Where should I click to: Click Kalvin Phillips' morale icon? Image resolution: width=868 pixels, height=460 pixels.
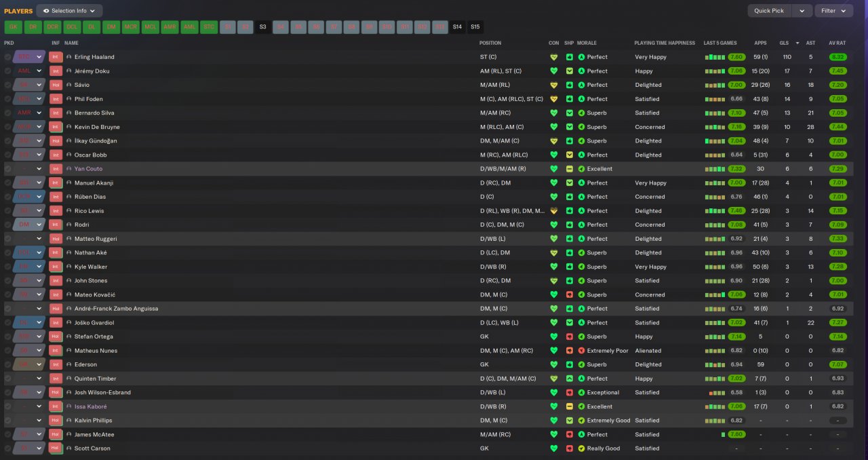pos(581,421)
